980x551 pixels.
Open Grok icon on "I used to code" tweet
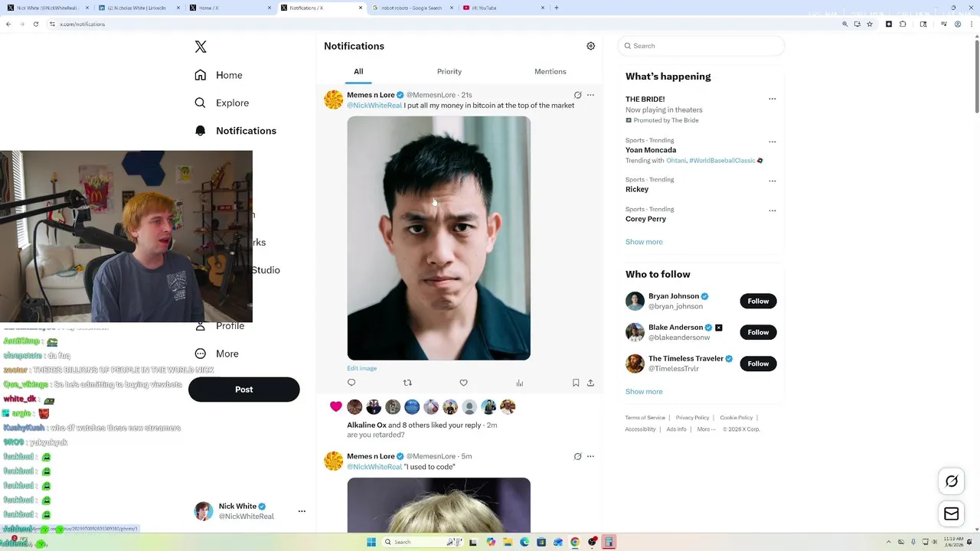pos(578,456)
